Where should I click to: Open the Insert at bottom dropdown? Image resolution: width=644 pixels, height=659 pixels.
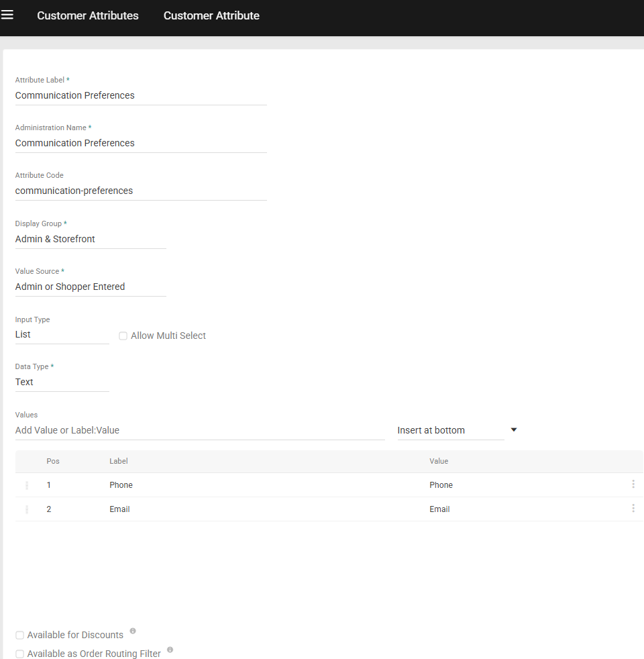click(x=451, y=430)
